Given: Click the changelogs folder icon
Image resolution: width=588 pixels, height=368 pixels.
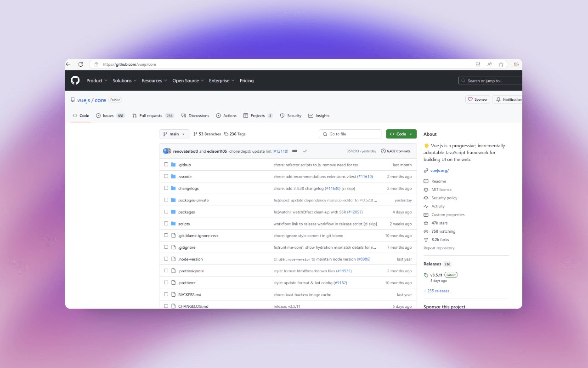Looking at the screenshot, I should (x=173, y=188).
